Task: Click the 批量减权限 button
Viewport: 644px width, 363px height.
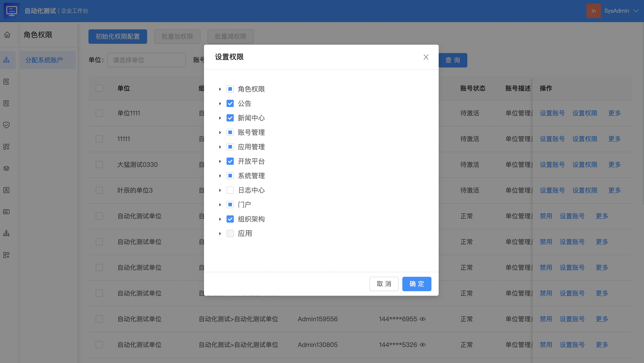Action: pyautogui.click(x=231, y=37)
